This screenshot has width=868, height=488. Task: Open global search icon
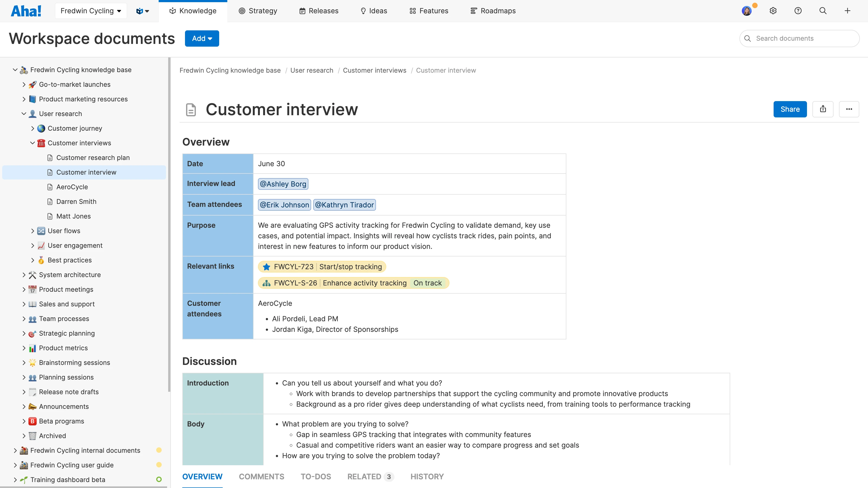[x=823, y=11]
